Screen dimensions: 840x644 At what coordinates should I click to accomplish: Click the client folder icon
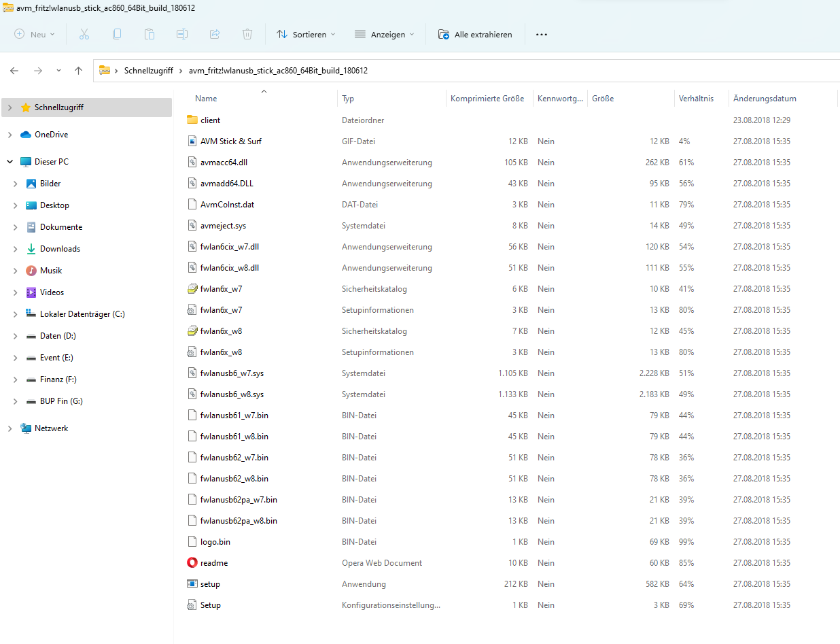[x=192, y=120]
